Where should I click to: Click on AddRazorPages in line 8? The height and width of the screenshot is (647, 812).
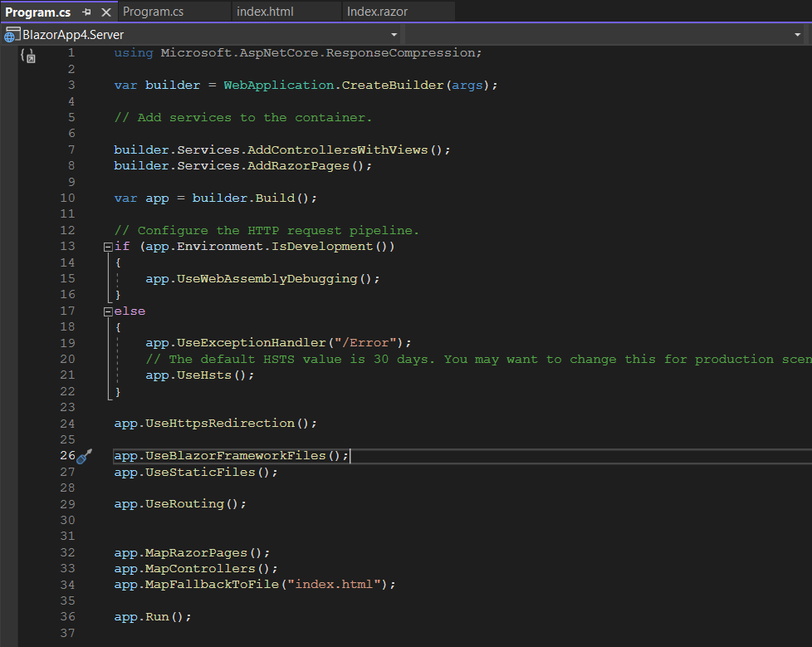[298, 166]
